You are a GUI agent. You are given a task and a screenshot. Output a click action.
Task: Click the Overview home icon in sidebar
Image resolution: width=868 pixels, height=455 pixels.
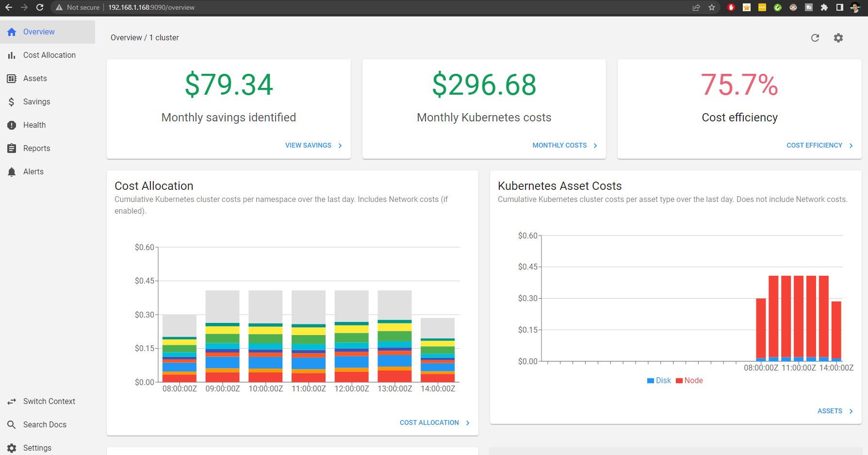coord(12,32)
